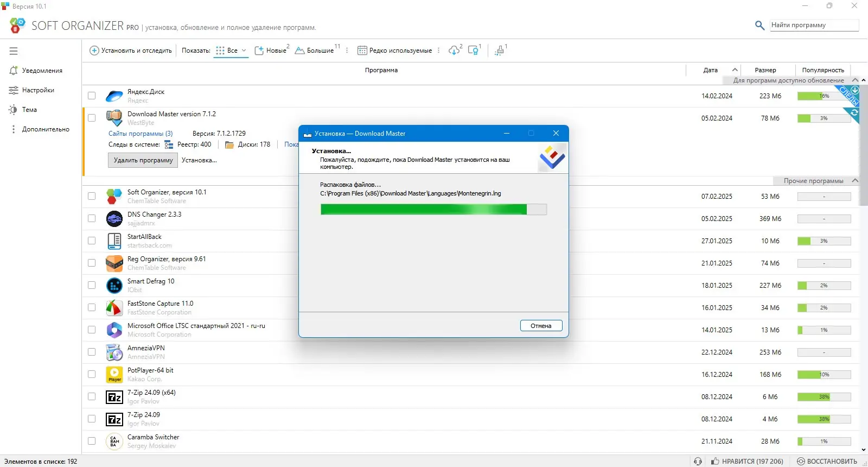Screen dimensions: 868x467
Task: Open options dots next to Редко используемые
Action: click(x=439, y=51)
